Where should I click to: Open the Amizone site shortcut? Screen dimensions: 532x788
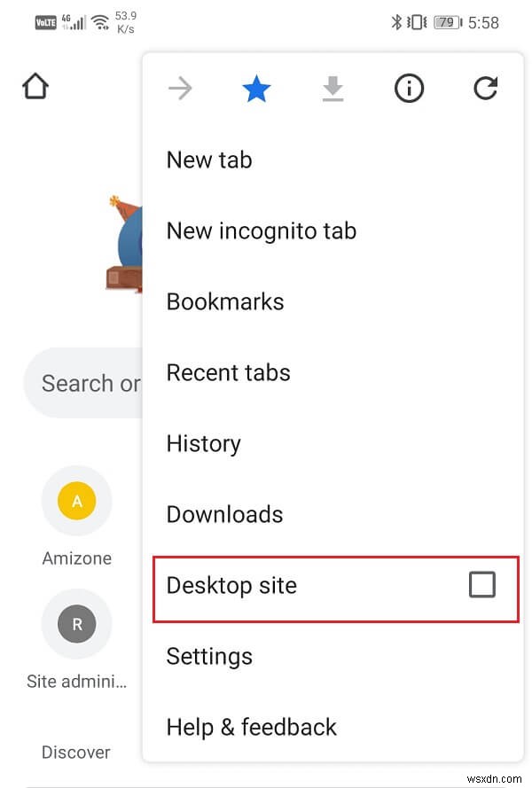[76, 501]
